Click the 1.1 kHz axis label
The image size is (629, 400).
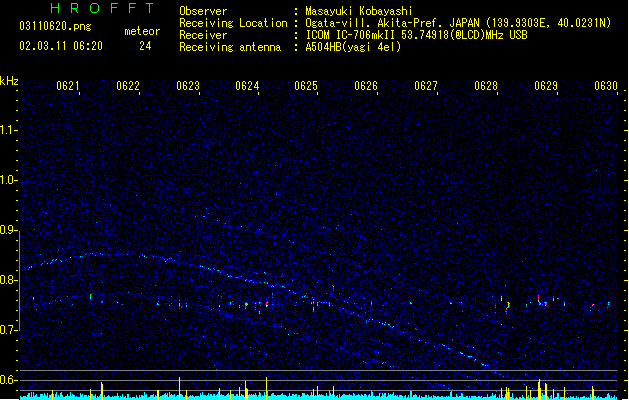pyautogui.click(x=9, y=130)
